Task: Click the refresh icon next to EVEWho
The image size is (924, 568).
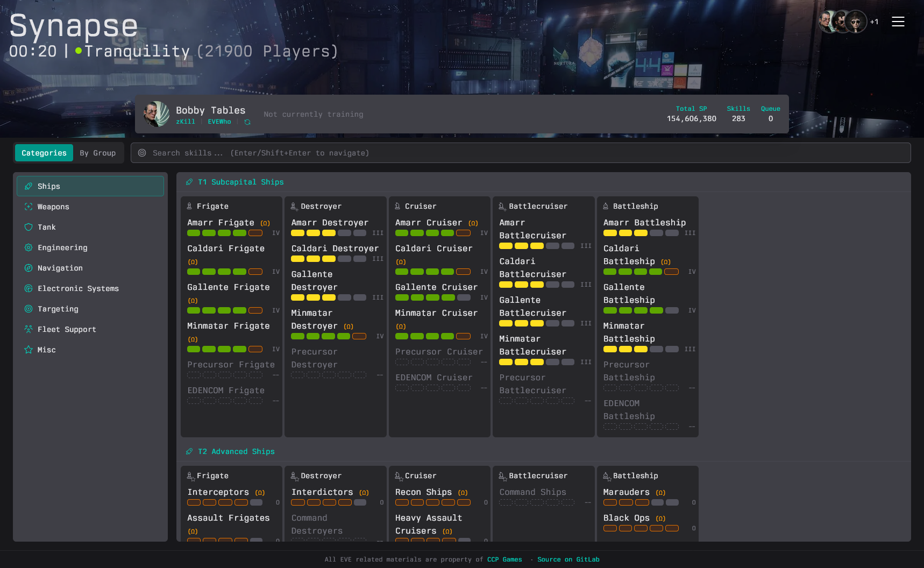Action: [x=247, y=122]
